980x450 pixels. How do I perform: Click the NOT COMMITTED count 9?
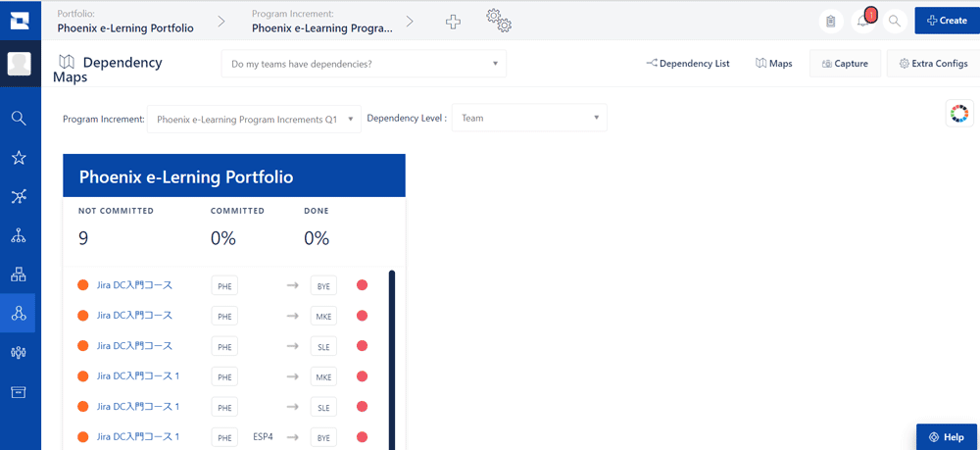(x=83, y=238)
